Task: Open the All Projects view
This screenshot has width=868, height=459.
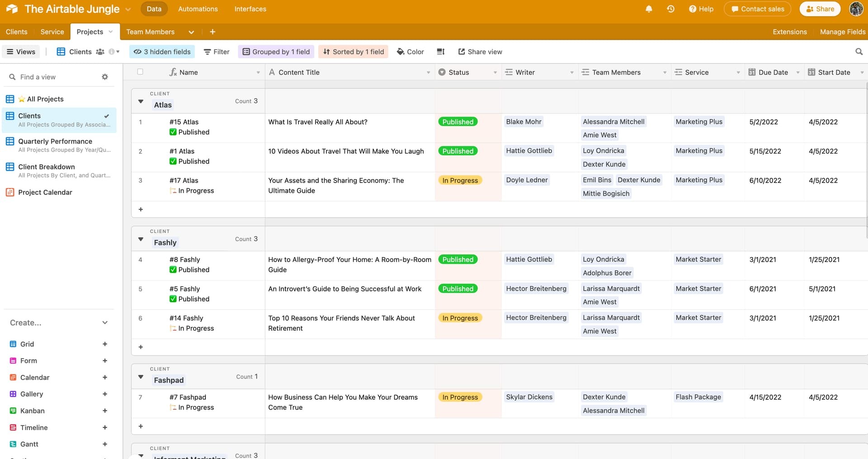Action: click(59, 99)
